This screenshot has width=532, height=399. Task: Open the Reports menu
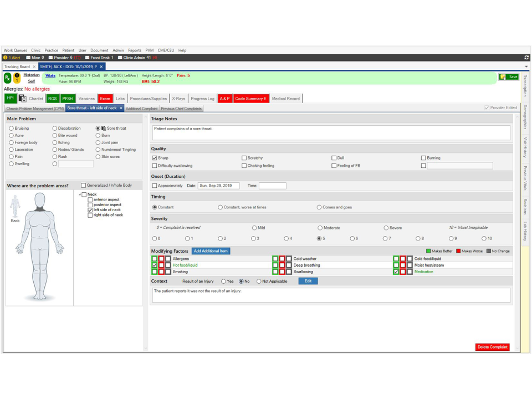coord(134,50)
